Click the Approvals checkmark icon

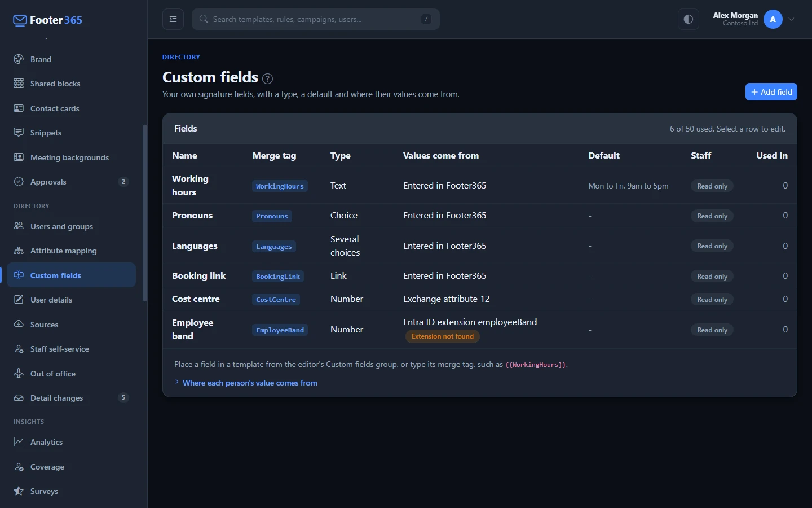pyautogui.click(x=19, y=182)
